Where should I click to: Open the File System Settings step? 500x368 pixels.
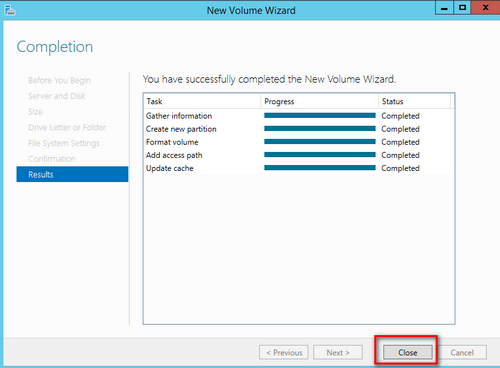64,143
